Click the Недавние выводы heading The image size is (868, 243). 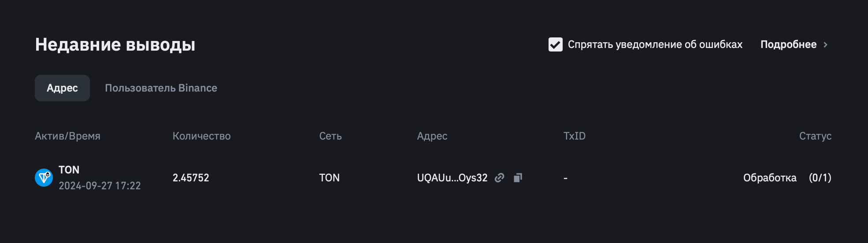click(x=115, y=44)
